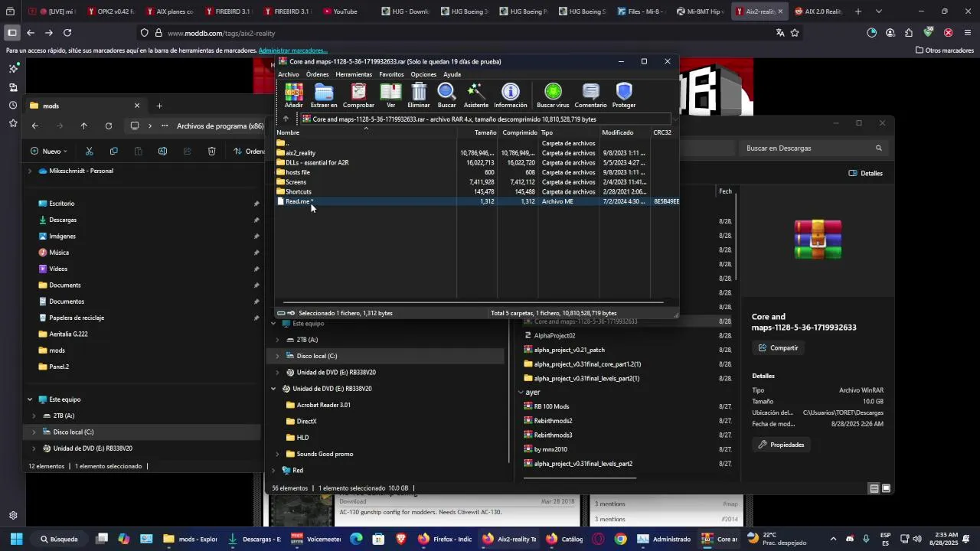Navigate up in mods Explorer window

[x=84, y=126]
